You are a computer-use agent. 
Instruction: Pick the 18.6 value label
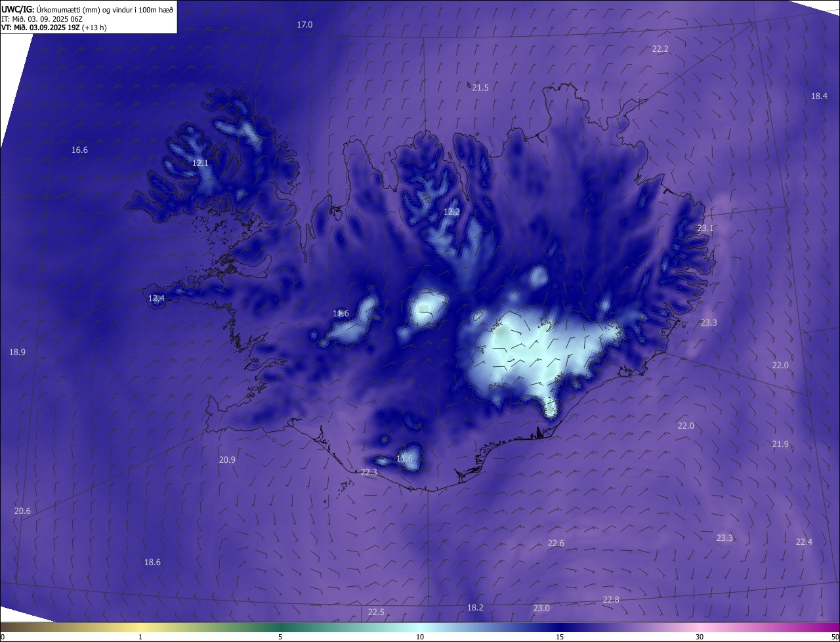pyautogui.click(x=152, y=562)
